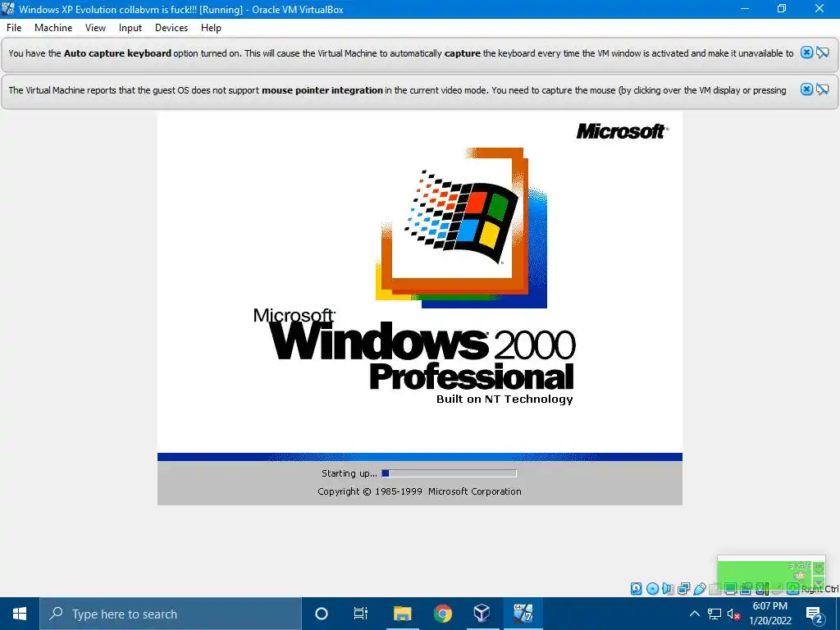840x630 pixels.
Task: Open the Machine menu
Action: pyautogui.click(x=53, y=28)
